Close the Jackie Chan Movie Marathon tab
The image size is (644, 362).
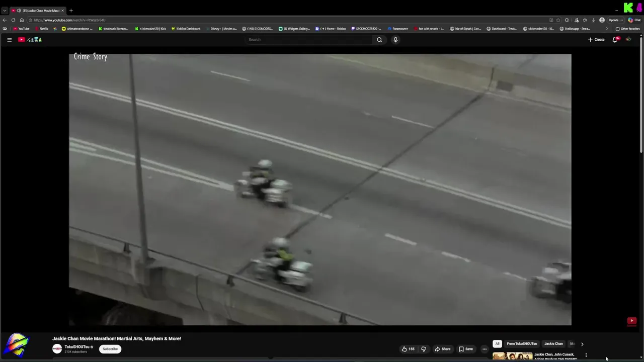click(x=63, y=11)
